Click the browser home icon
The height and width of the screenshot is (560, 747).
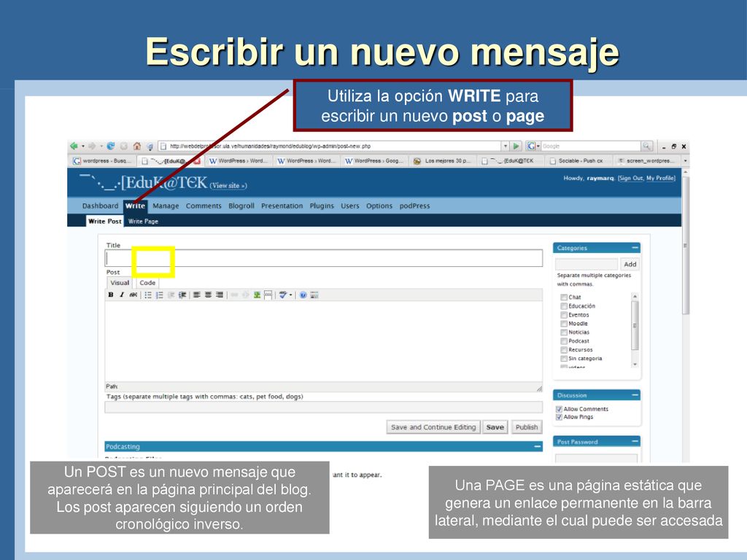point(137,146)
